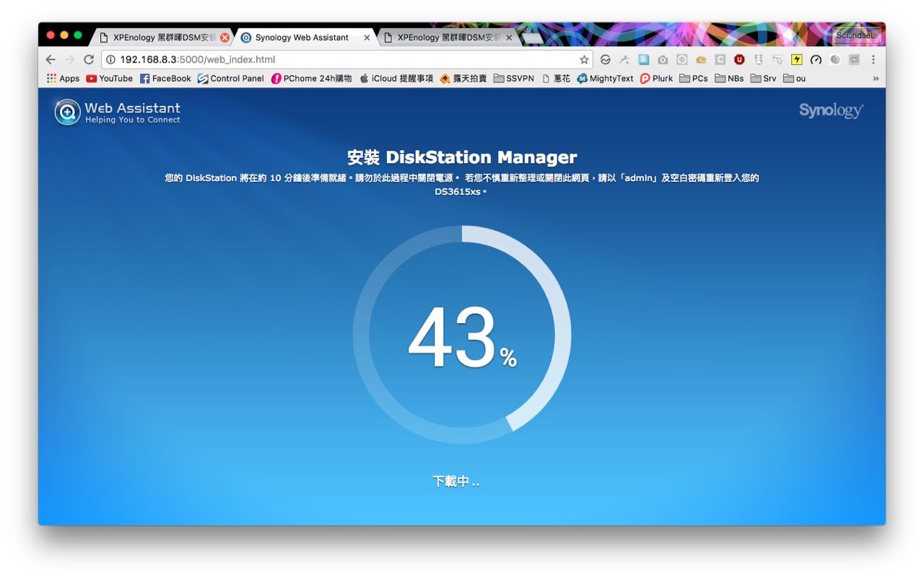Open the YouTube bookmark
This screenshot has width=924, height=580.
click(109, 79)
